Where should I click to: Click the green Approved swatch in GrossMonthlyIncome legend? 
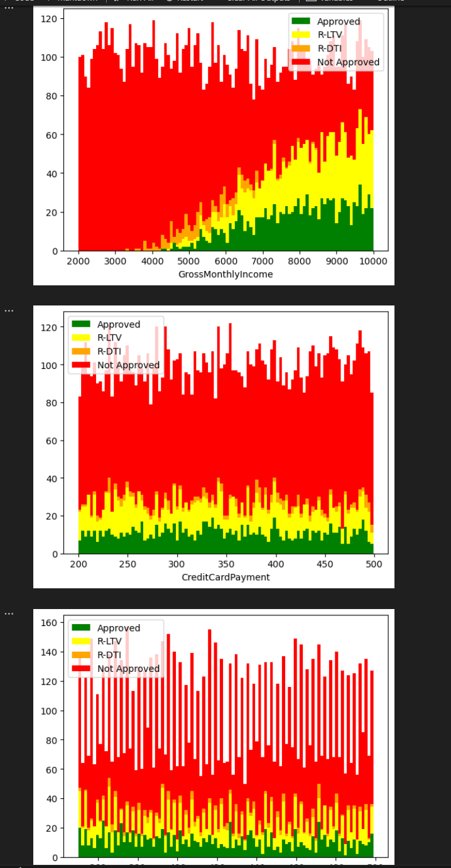pos(302,21)
